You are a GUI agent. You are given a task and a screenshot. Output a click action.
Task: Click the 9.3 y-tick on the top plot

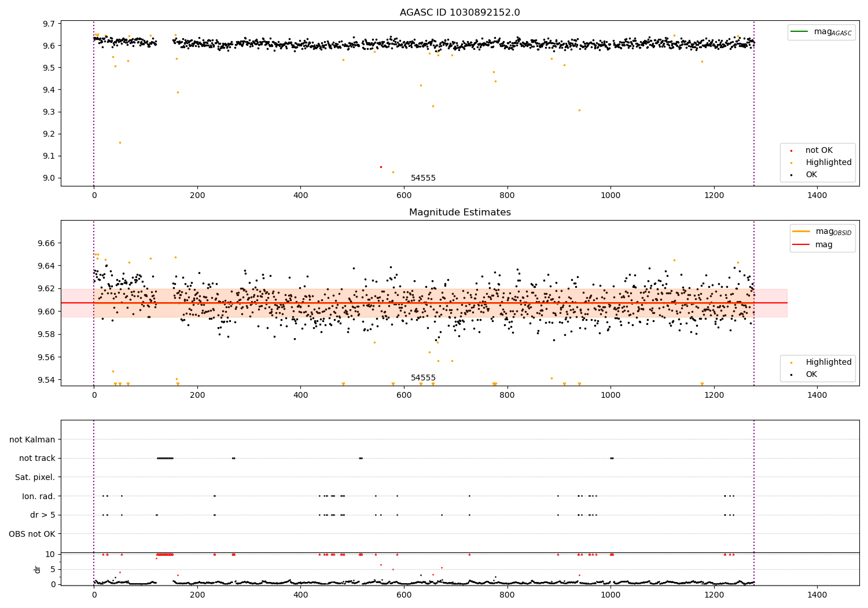pos(49,112)
